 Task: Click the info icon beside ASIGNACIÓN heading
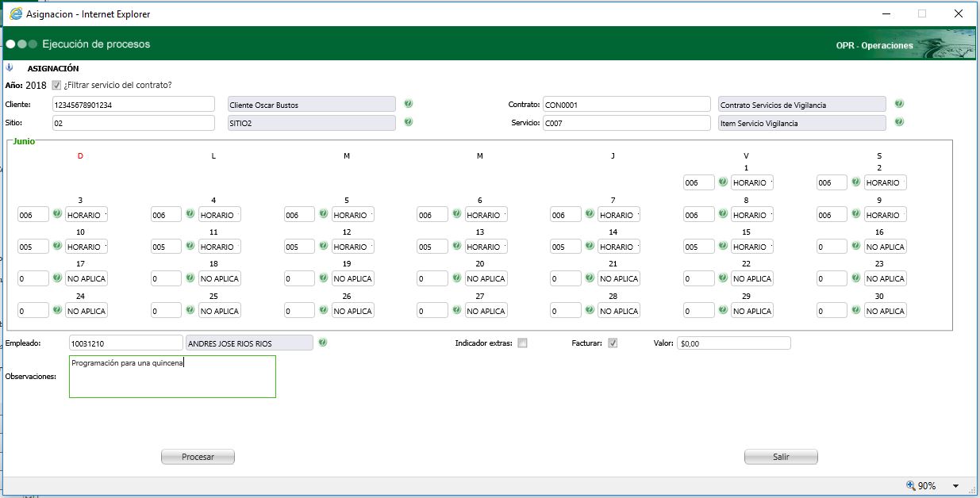10,67
